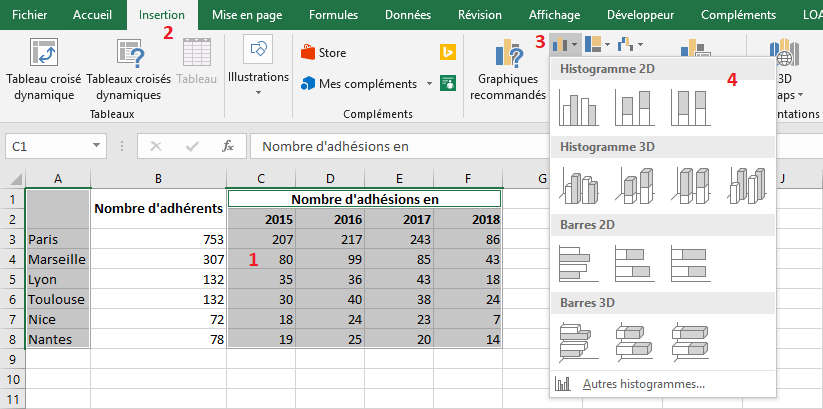Click the cell 'Paris'
This screenshot has height=409, width=823.
point(58,239)
